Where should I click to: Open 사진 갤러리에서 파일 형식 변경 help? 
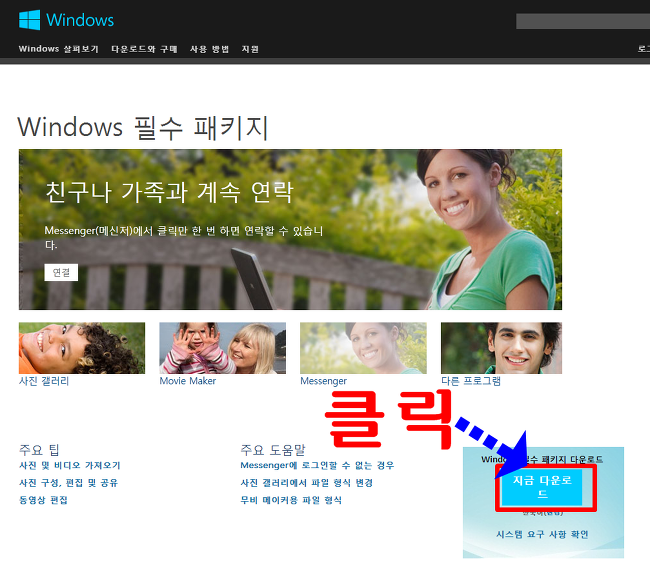click(x=307, y=483)
